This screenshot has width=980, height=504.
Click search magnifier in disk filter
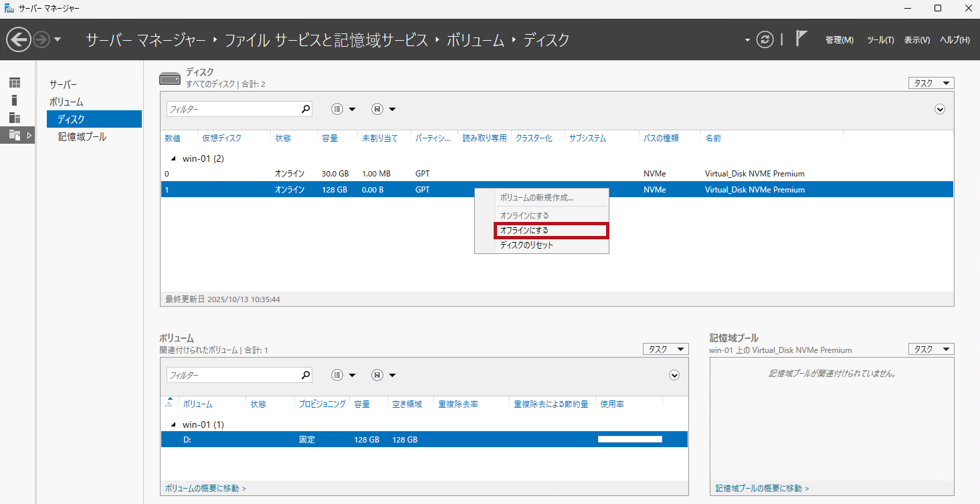pyautogui.click(x=306, y=109)
